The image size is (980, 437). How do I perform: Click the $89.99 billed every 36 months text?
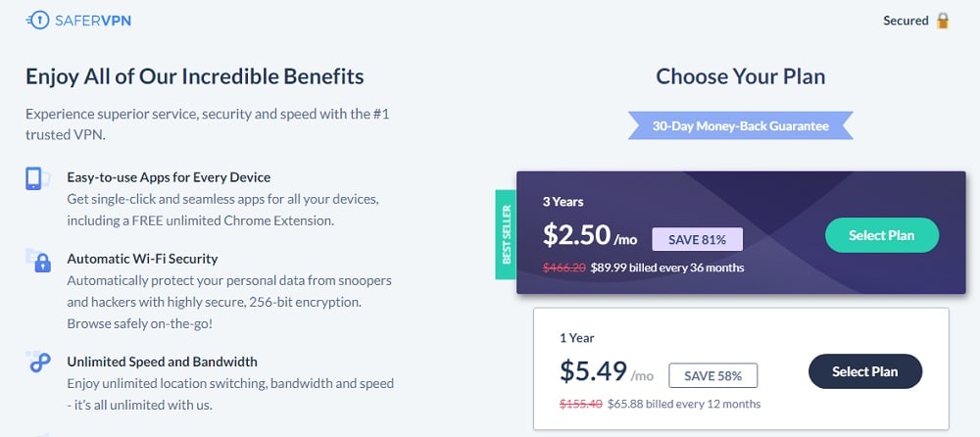(667, 267)
